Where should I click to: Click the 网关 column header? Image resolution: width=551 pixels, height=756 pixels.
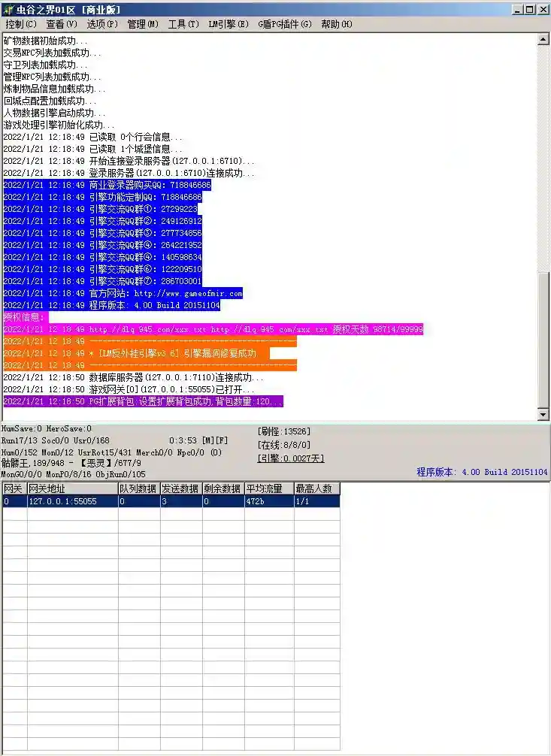click(x=14, y=488)
